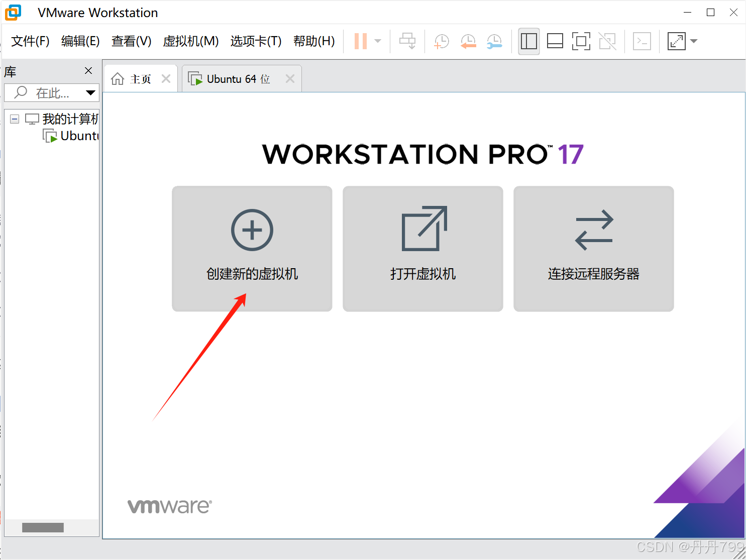This screenshot has height=560, width=746.
Task: Open the 编辑(E) menu
Action: [x=80, y=41]
